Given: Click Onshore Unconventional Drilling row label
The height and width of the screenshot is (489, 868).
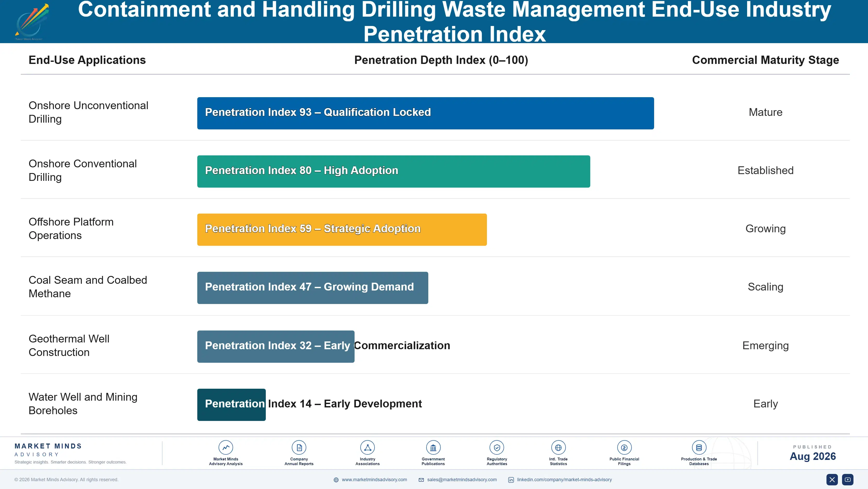Looking at the screenshot, I should (x=88, y=112).
